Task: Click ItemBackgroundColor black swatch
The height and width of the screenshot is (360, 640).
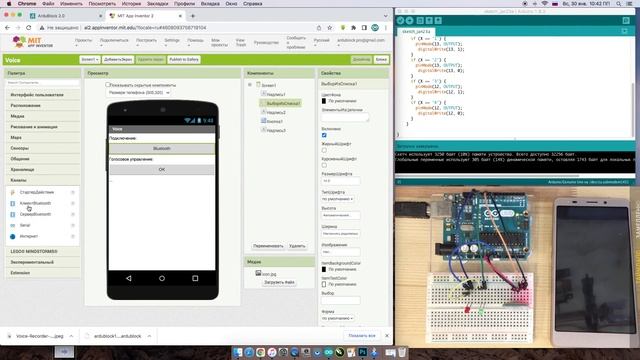Action: pyautogui.click(x=324, y=269)
